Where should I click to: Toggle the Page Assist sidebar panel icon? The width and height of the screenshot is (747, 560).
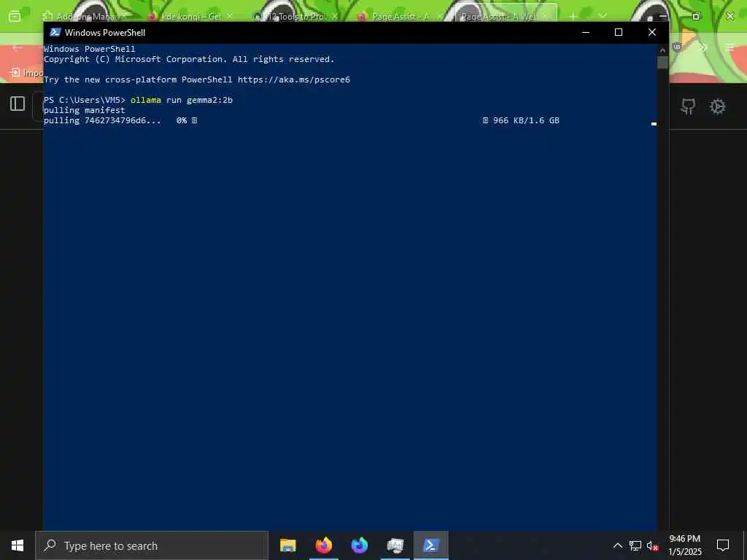click(18, 104)
